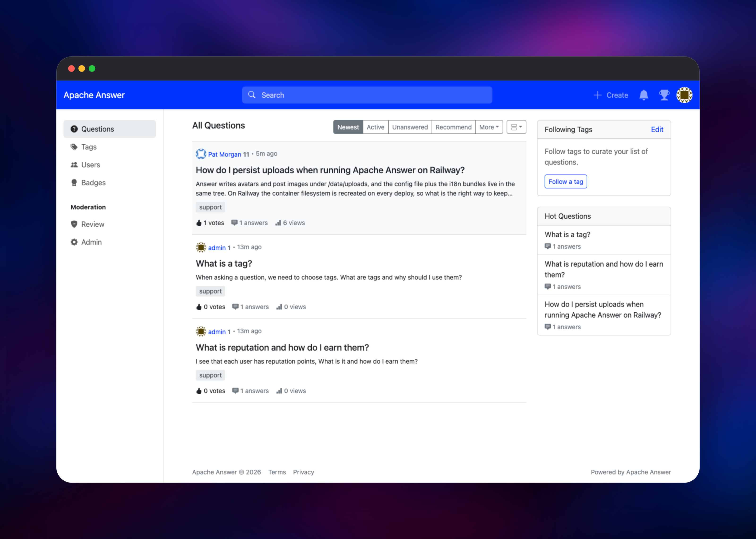Click the Admin gear icon
The width and height of the screenshot is (756, 539).
point(74,242)
